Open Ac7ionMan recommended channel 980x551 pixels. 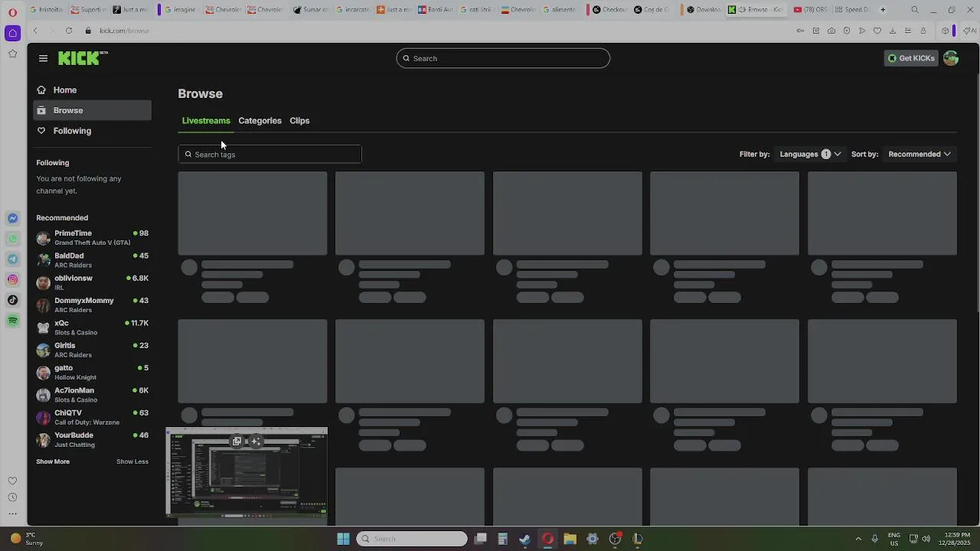pyautogui.click(x=92, y=395)
